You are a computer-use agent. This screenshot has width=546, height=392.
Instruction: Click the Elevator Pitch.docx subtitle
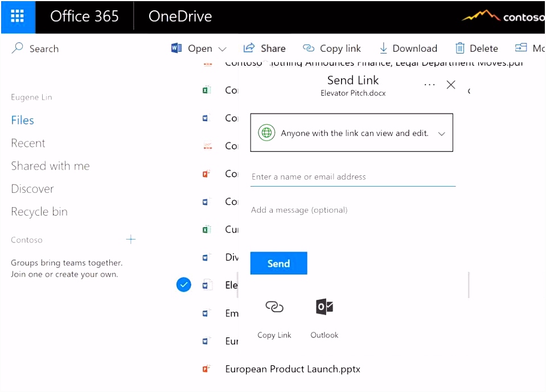[x=353, y=93]
